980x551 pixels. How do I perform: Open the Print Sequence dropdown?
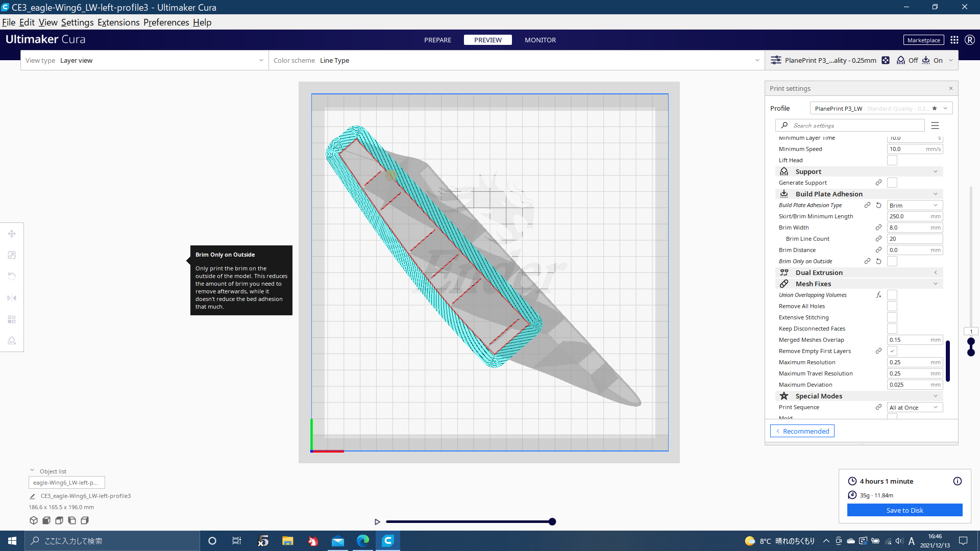[x=914, y=407]
